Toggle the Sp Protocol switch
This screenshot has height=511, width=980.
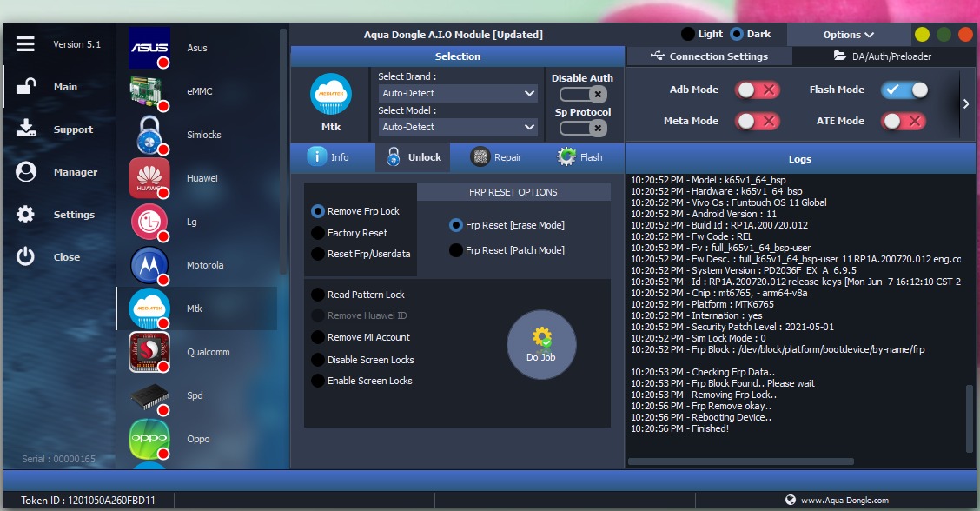click(583, 129)
